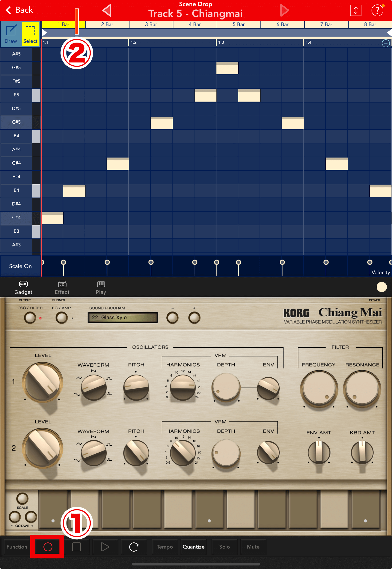The width and height of the screenshot is (392, 569).
Task: Click oscillator 2 PITCH knob
Action: click(136, 453)
